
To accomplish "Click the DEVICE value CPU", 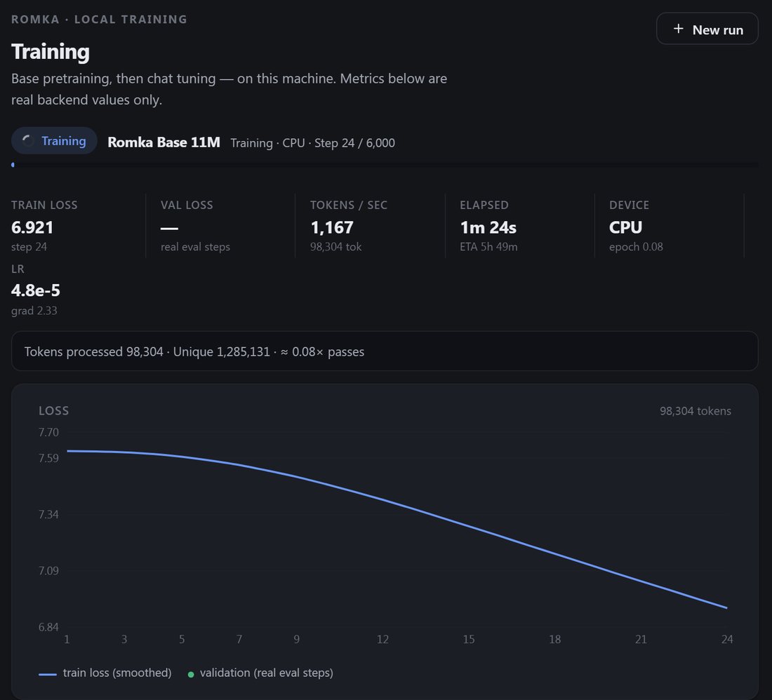I will click(625, 227).
